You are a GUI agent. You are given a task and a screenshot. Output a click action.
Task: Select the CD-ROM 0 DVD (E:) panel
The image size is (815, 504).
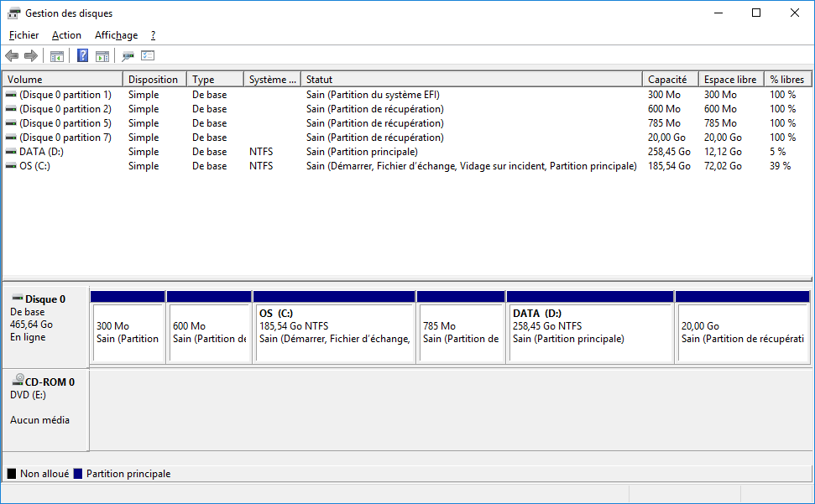point(45,409)
